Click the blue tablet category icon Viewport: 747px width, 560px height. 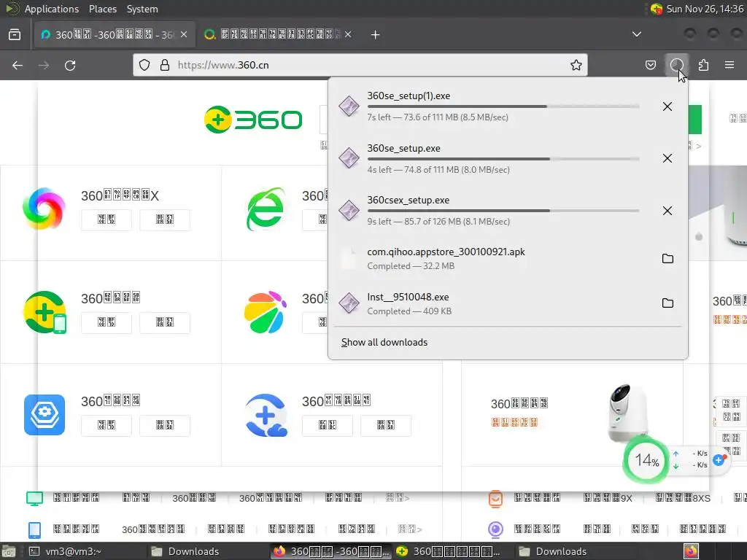tap(35, 529)
